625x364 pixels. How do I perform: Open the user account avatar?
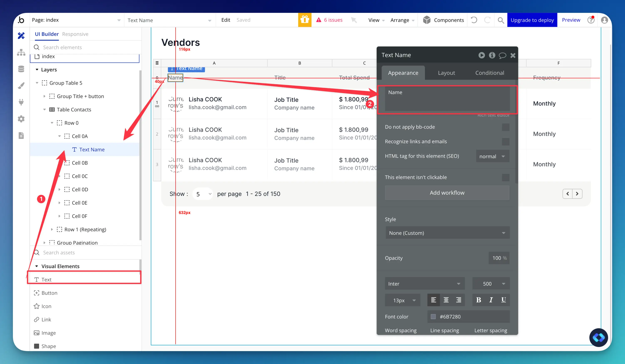[604, 20]
